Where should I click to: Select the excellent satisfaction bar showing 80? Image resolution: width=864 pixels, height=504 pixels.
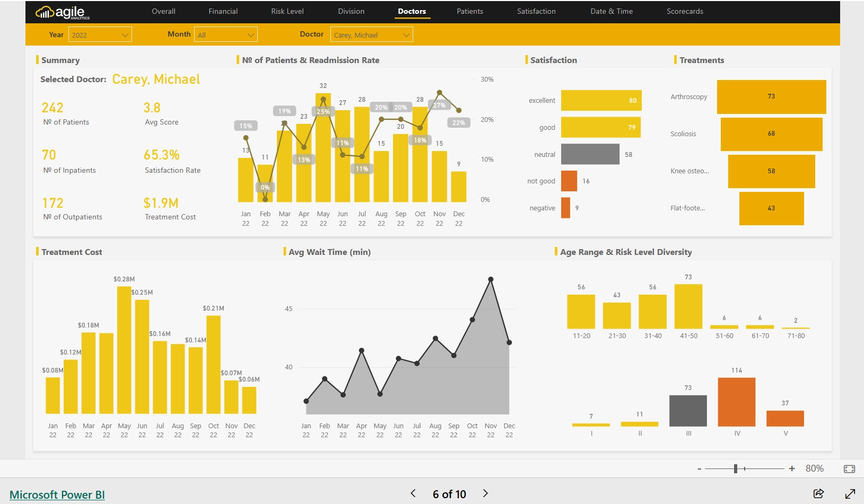601,100
